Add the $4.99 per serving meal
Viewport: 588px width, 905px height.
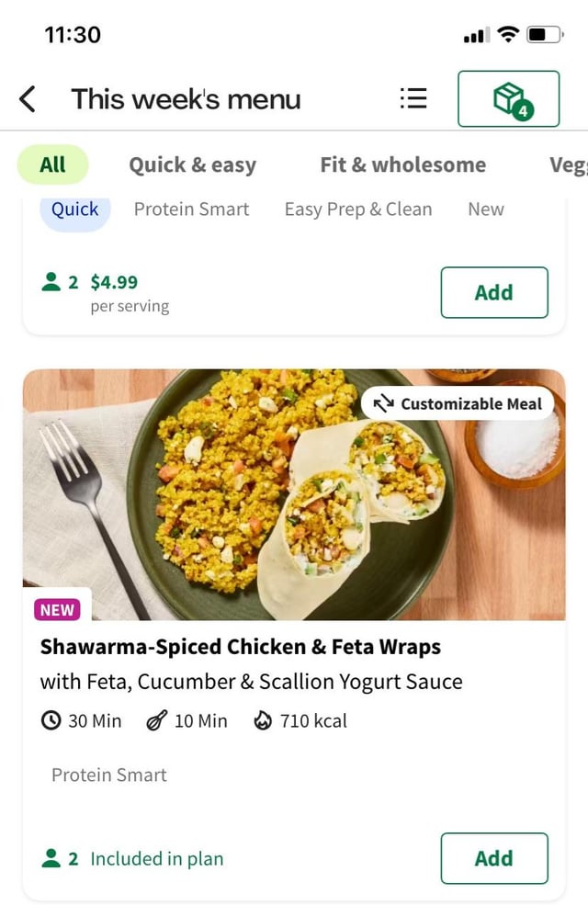[493, 292]
